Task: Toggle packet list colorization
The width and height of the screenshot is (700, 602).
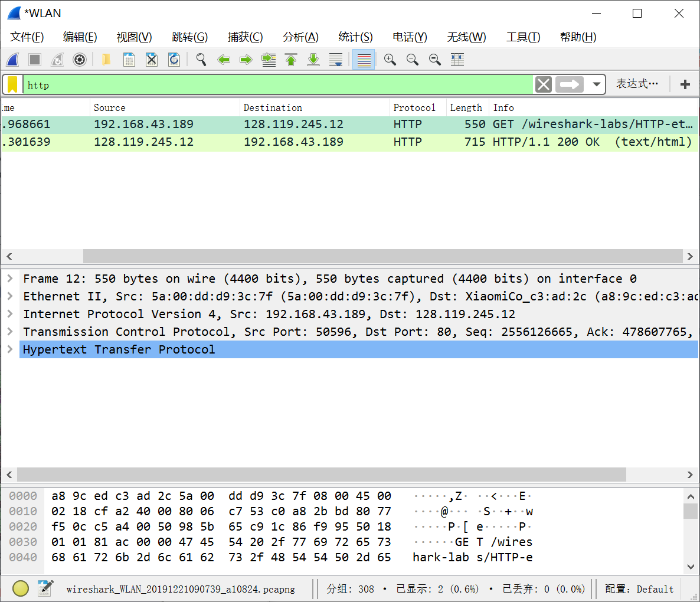Action: coord(364,60)
